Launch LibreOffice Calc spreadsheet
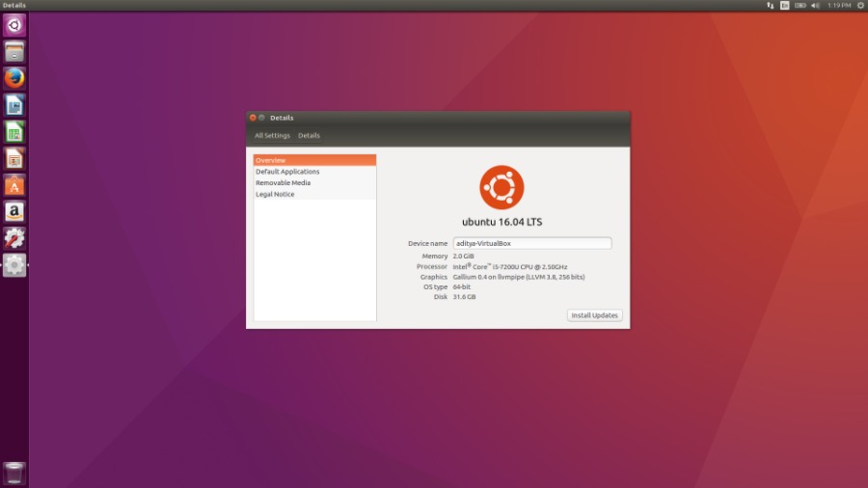868x488 pixels. pyautogui.click(x=14, y=131)
